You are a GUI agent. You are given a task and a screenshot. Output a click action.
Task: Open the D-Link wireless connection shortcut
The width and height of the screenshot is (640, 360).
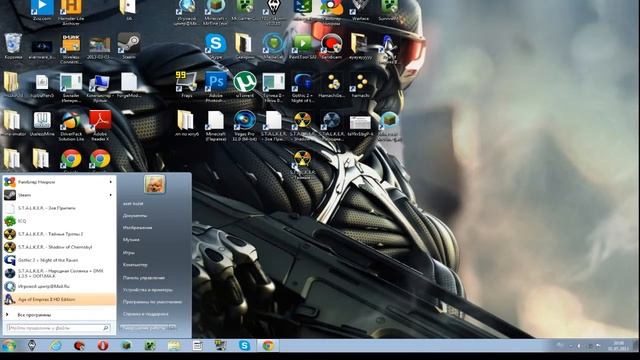pos(71,48)
